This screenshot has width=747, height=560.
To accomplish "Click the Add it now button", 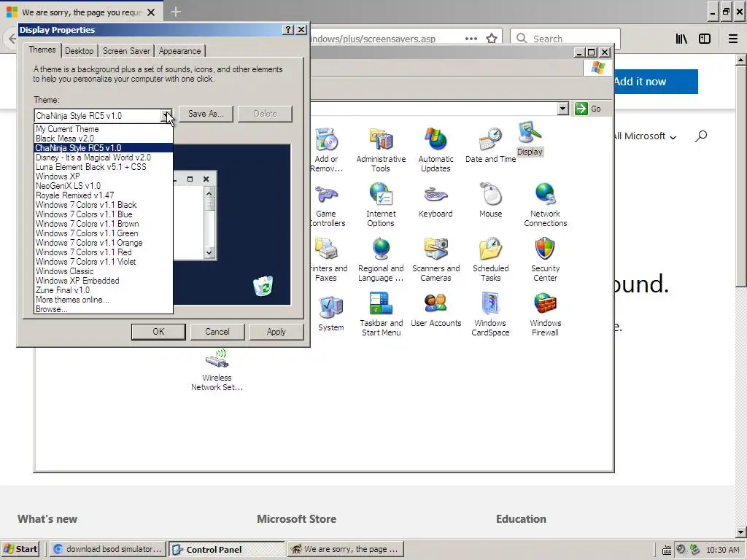I will 656,82.
